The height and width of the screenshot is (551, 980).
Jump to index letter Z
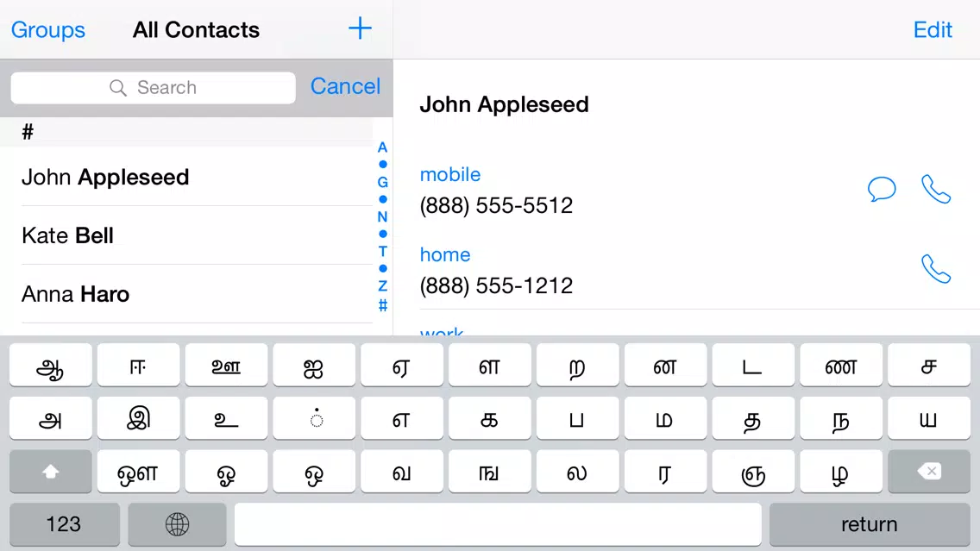tap(382, 286)
